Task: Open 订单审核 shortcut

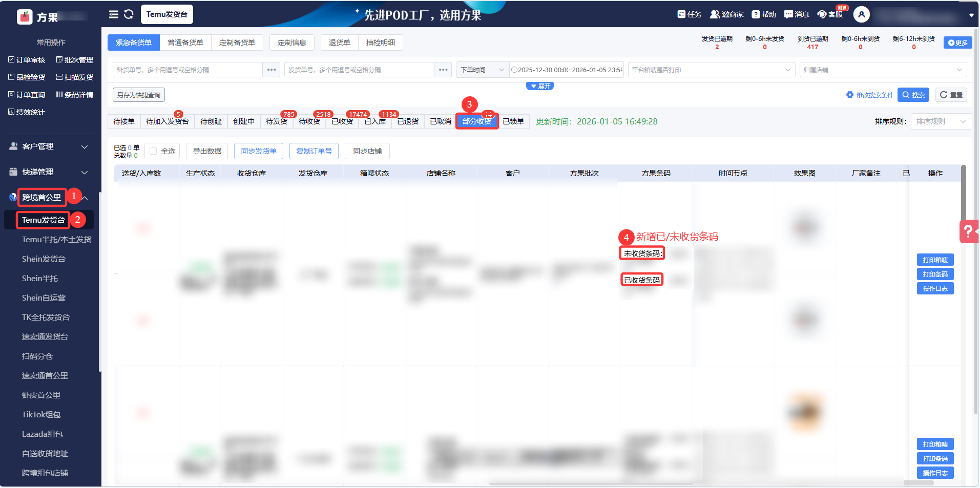Action: (x=27, y=60)
